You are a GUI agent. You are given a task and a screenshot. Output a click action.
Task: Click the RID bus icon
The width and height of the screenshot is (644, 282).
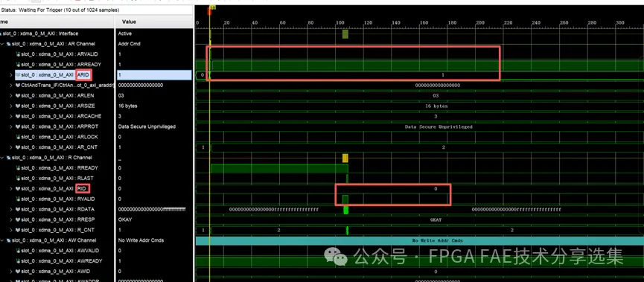click(x=18, y=188)
